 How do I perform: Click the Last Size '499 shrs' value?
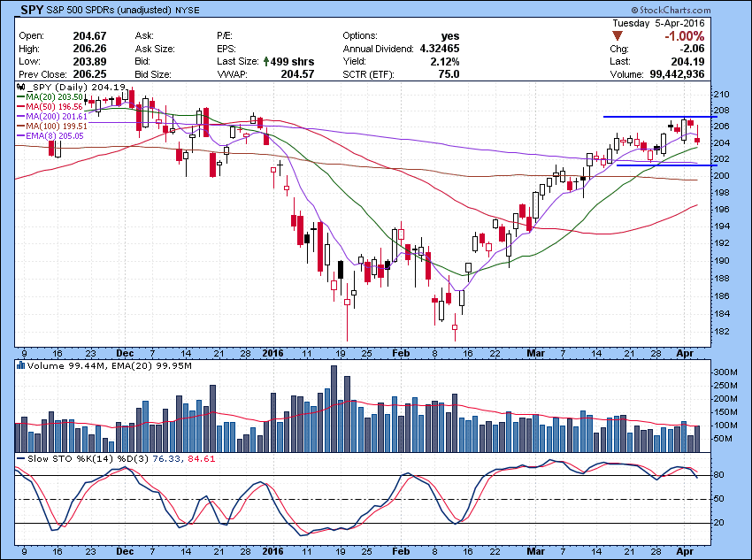292,61
